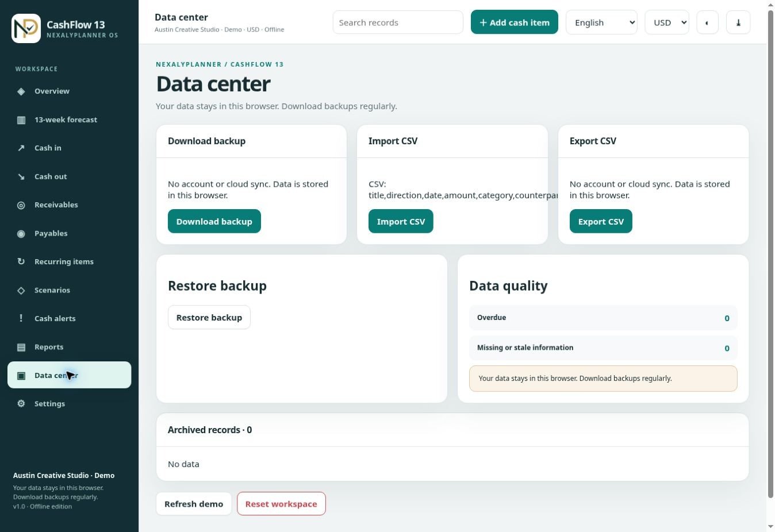Open the Scenarios page
The width and height of the screenshot is (775, 532).
tap(69, 290)
